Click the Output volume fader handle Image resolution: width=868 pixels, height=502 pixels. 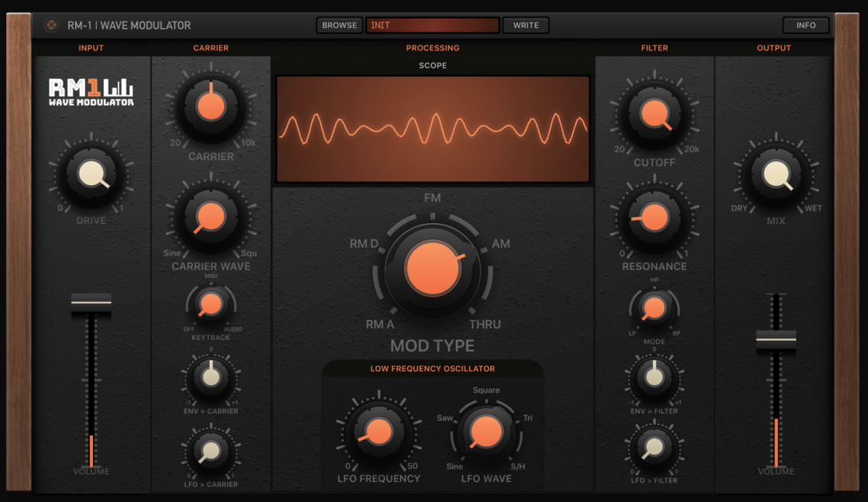click(776, 340)
